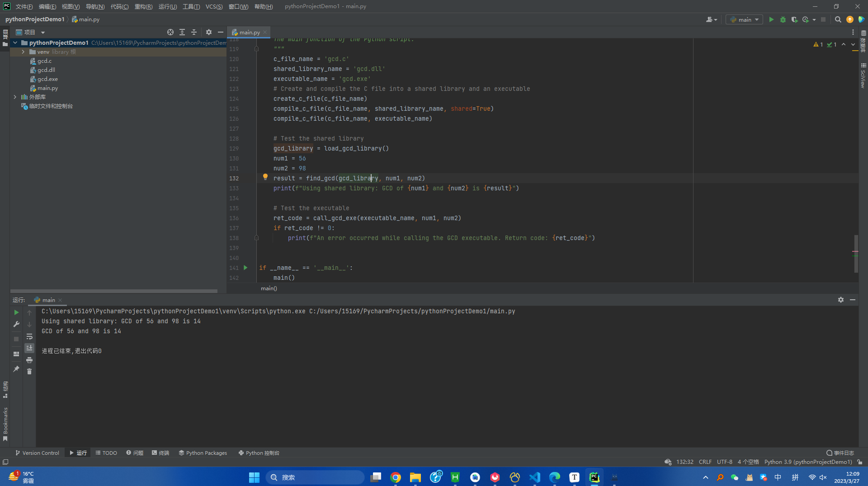Viewport: 868px width, 486px height.
Task: Open the profiler options dropdown arrow
Action: (814, 19)
